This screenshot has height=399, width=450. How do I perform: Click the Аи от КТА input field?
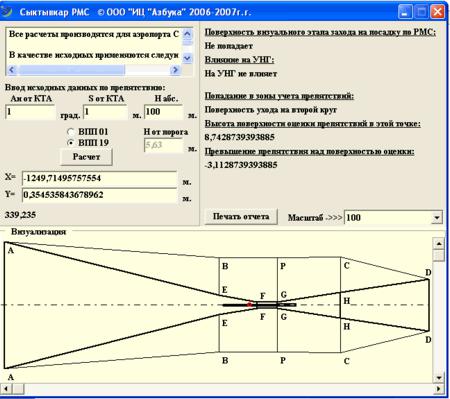pyautogui.click(x=30, y=112)
